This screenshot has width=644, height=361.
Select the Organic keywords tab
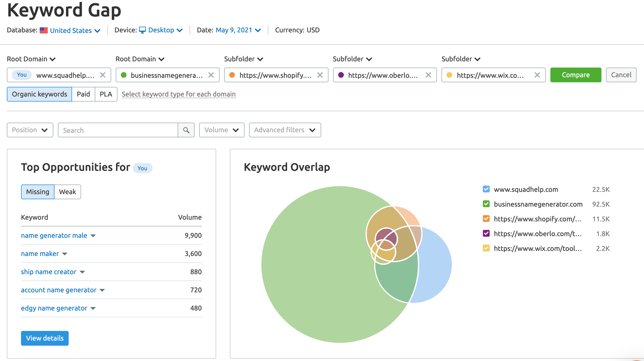tap(39, 94)
